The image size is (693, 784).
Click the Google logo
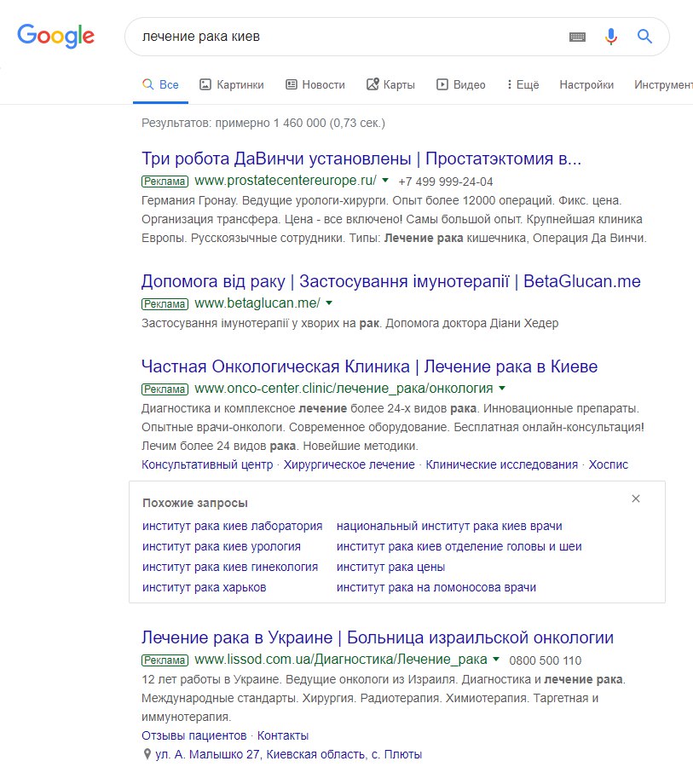point(55,36)
